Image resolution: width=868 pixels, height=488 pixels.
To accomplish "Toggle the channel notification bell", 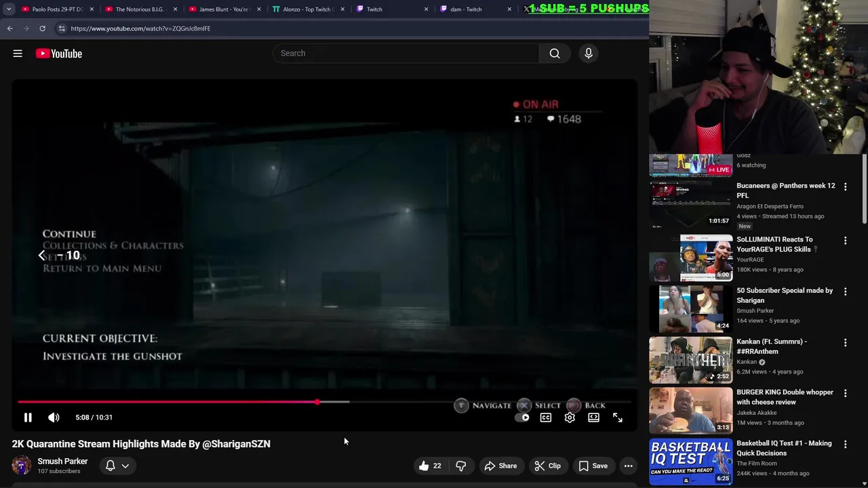I will tap(110, 466).
